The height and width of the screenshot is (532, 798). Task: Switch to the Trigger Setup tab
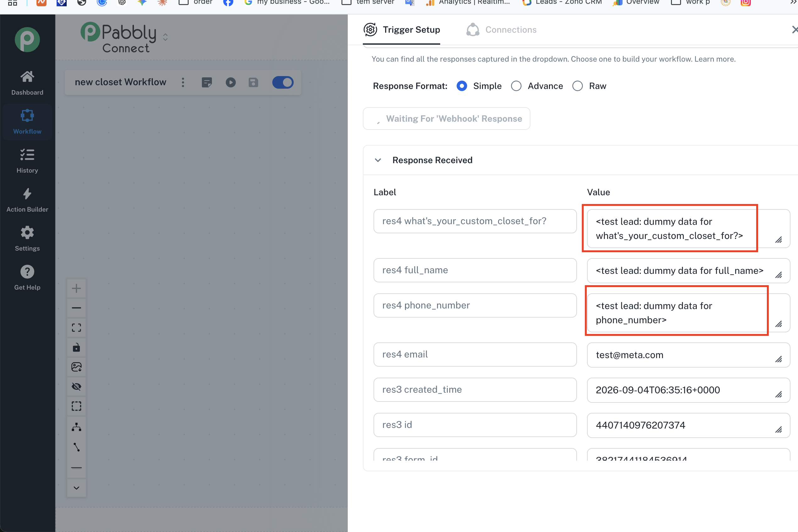(402, 30)
